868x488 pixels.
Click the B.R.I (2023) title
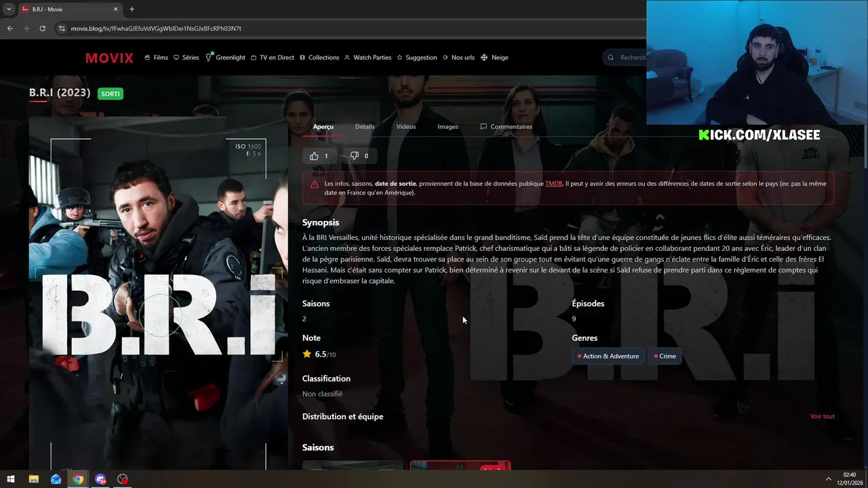click(x=60, y=93)
